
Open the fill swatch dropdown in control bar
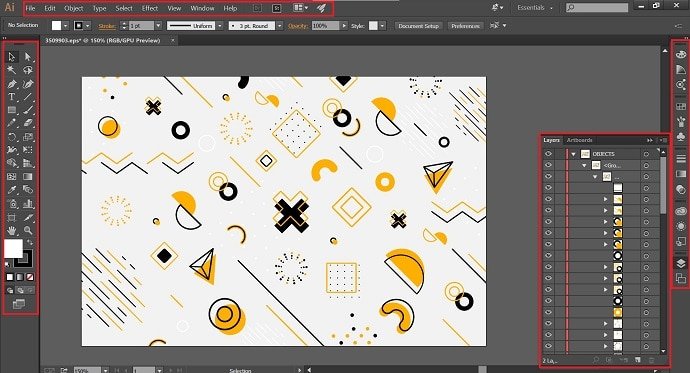[66, 26]
